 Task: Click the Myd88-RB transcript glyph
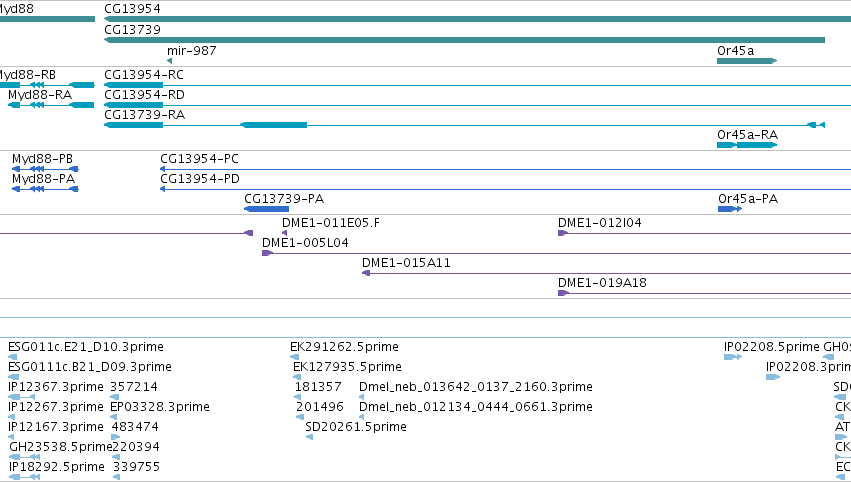(x=47, y=85)
